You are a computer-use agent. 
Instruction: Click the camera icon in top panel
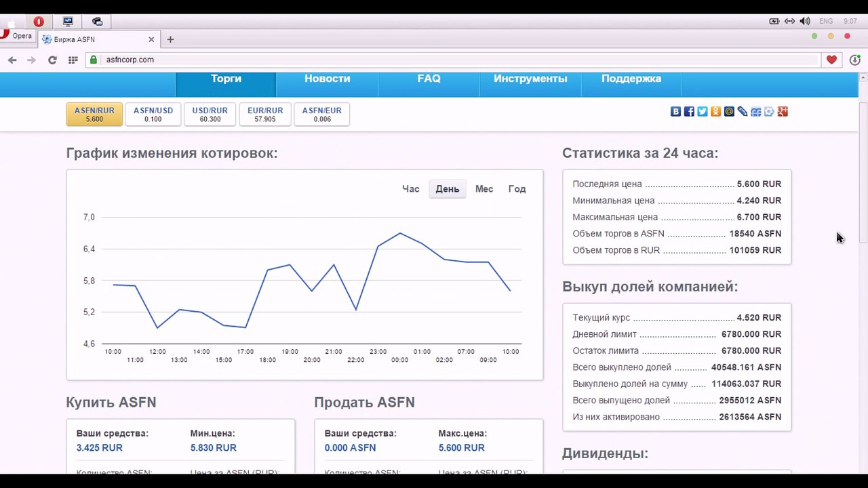97,22
